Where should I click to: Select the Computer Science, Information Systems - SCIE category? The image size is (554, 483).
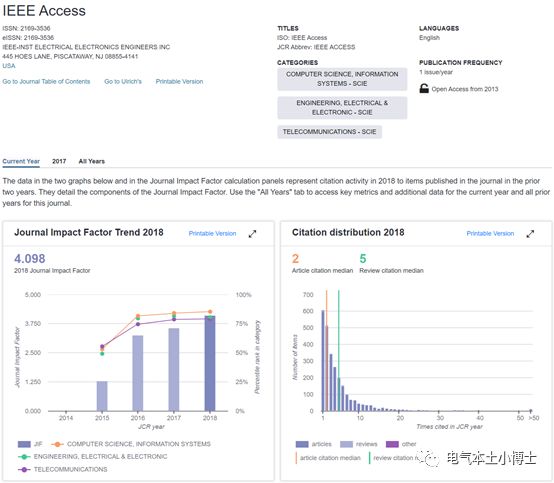click(342, 79)
